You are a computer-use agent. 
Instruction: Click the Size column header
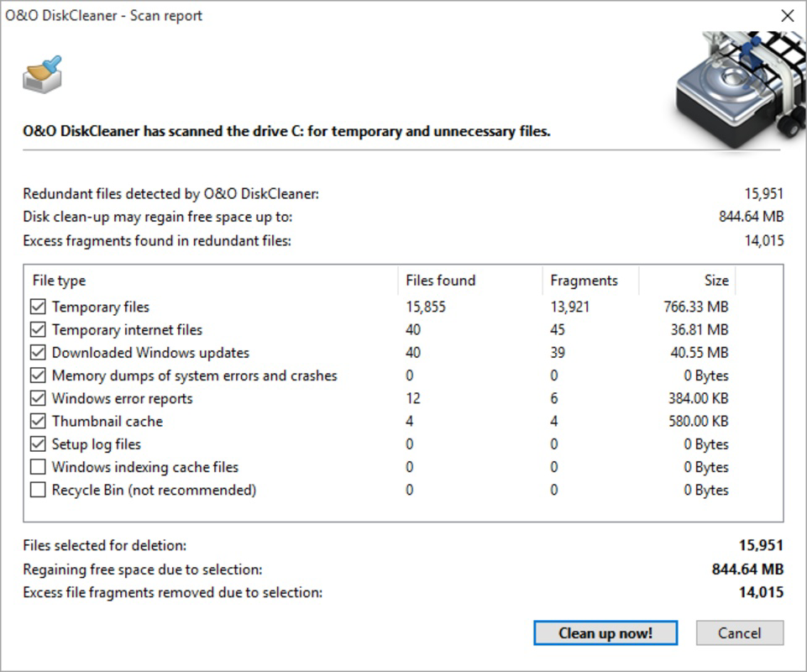(687, 281)
